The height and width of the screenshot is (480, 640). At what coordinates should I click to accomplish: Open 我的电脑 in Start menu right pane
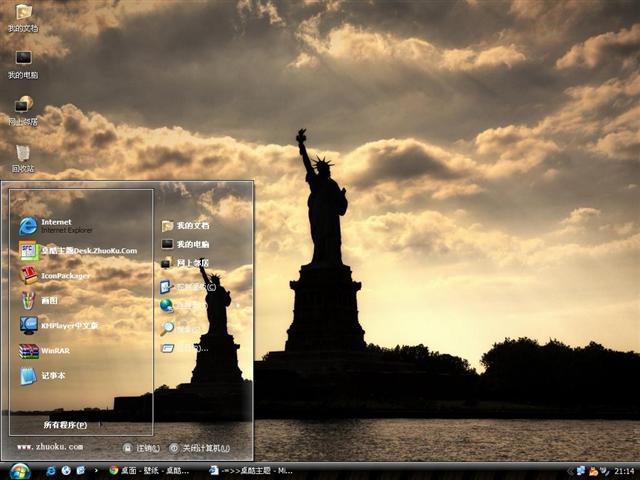coord(185,244)
